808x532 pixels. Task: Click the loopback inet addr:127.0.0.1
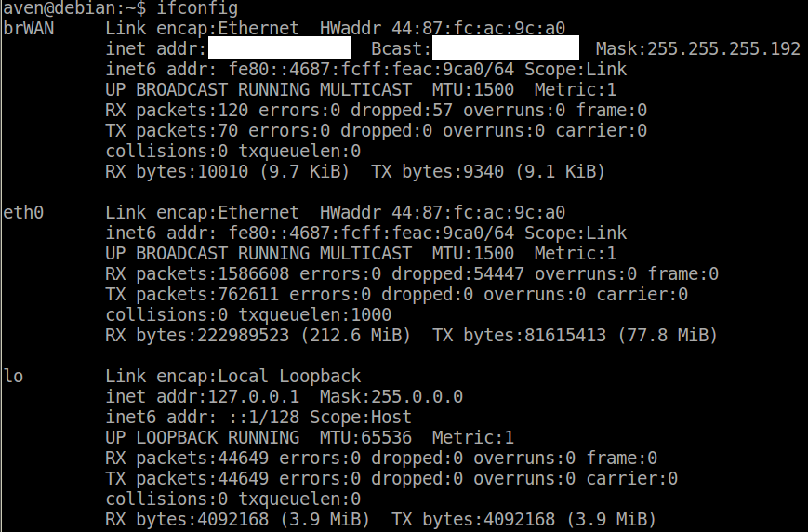203,396
